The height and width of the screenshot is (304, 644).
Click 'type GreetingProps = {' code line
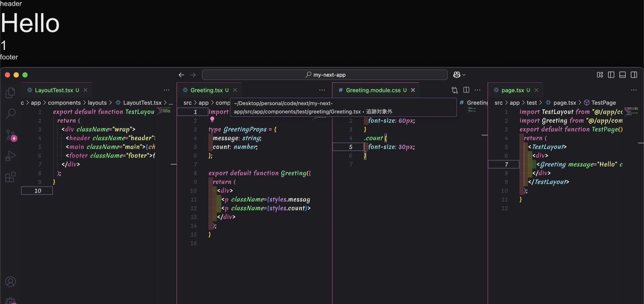pos(243,129)
